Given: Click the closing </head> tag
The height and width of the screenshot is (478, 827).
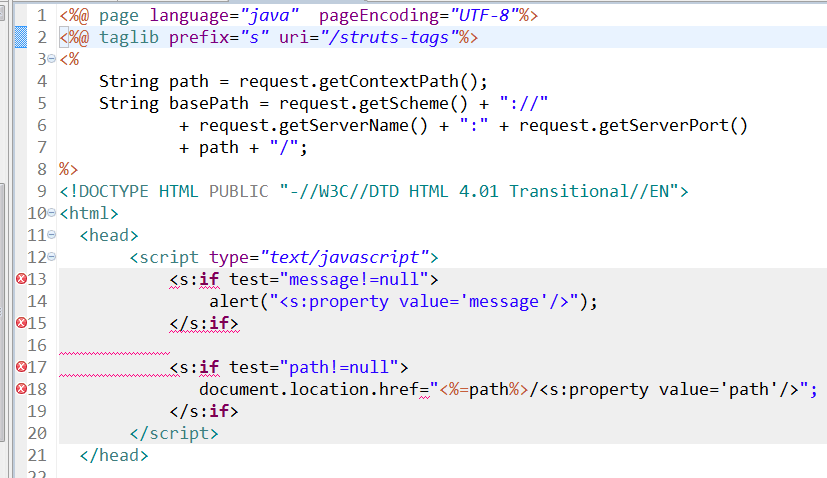Looking at the screenshot, I should tap(114, 455).
